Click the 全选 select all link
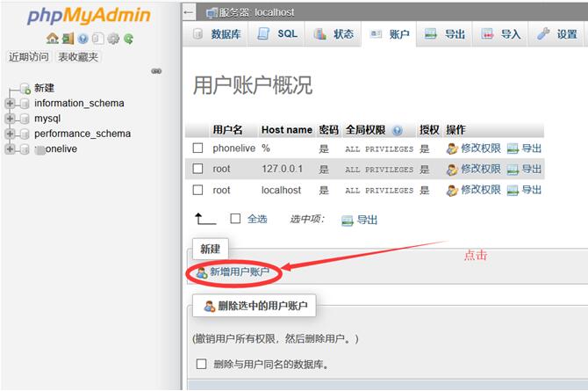588x391 pixels. [x=257, y=219]
